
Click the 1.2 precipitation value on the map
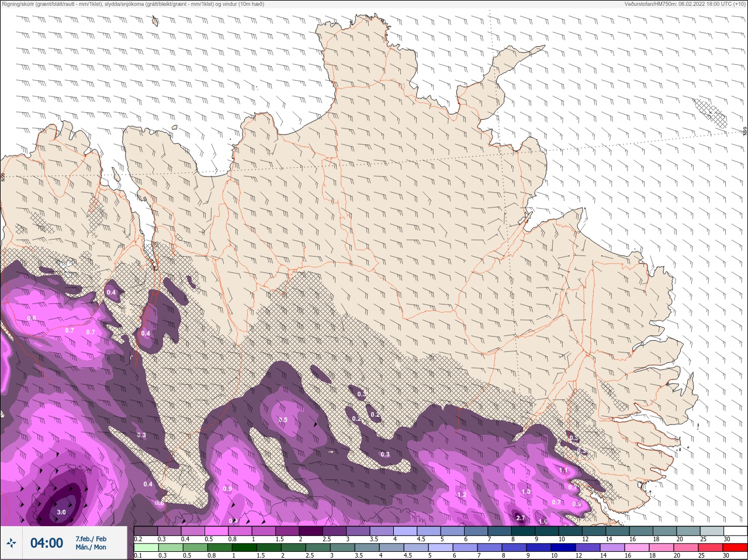[x=462, y=495]
